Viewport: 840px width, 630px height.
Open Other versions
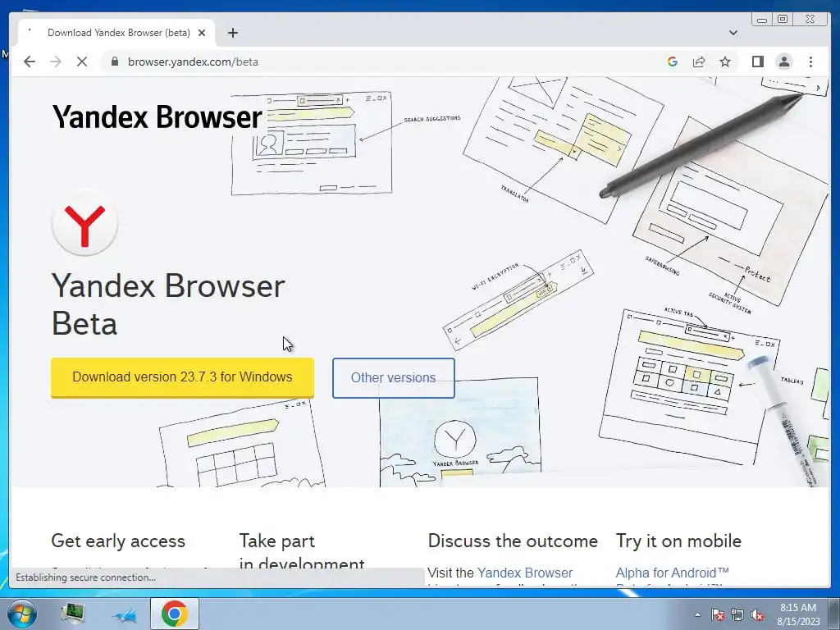(393, 377)
